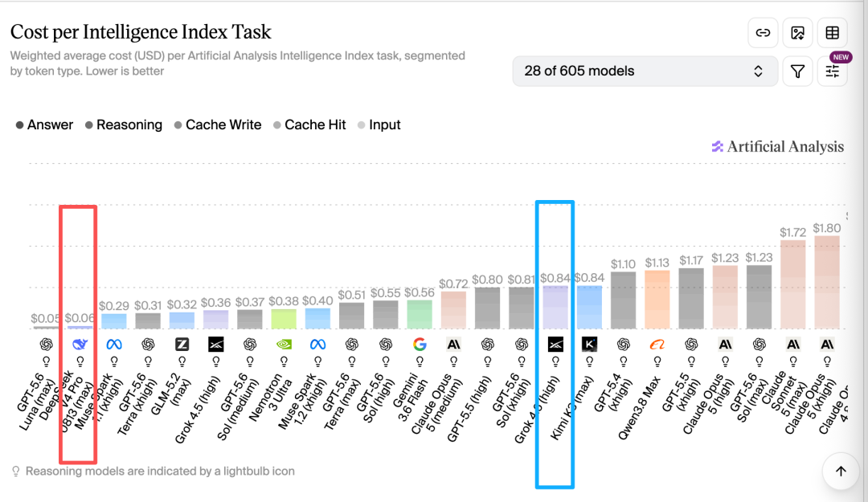Click the orange Qwen3.8 Max bar
Image resolution: width=868 pixels, height=502 pixels.
[x=657, y=300]
